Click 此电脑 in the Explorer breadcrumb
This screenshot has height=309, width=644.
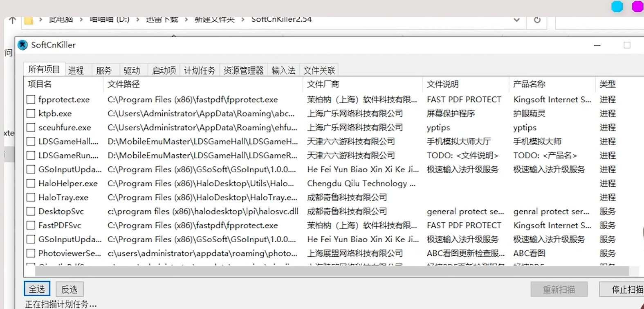(61, 20)
